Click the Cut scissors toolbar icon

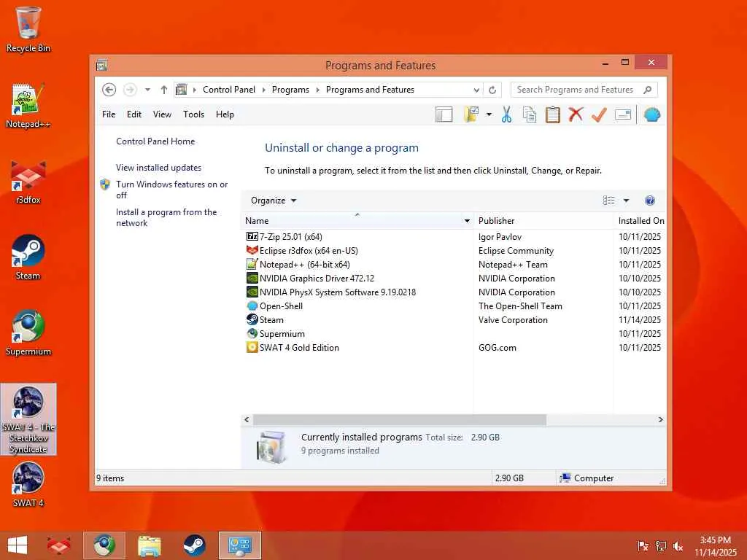tap(506, 114)
